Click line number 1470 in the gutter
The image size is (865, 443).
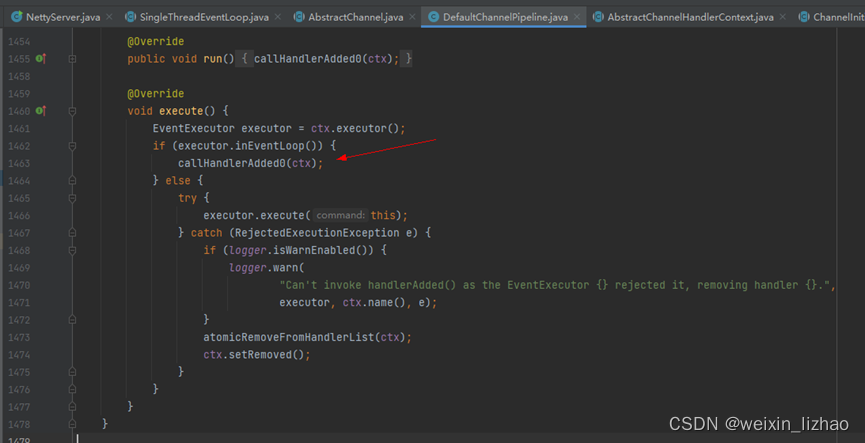click(19, 285)
